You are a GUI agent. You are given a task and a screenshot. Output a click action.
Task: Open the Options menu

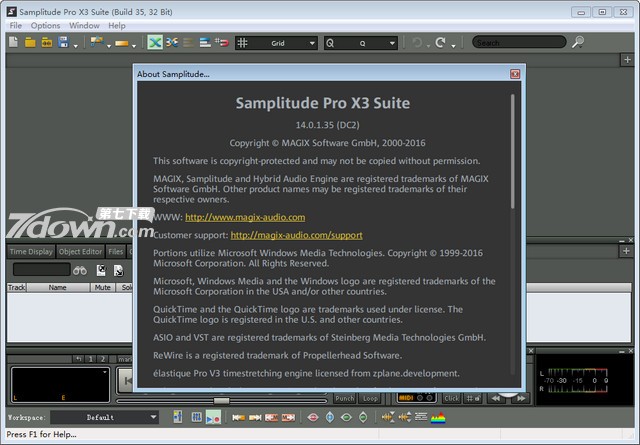point(45,25)
